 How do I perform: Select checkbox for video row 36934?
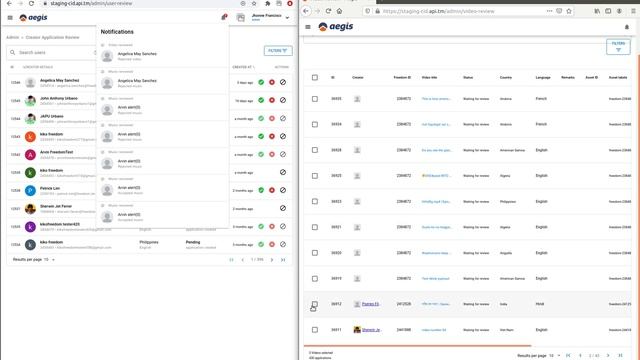[315, 124]
